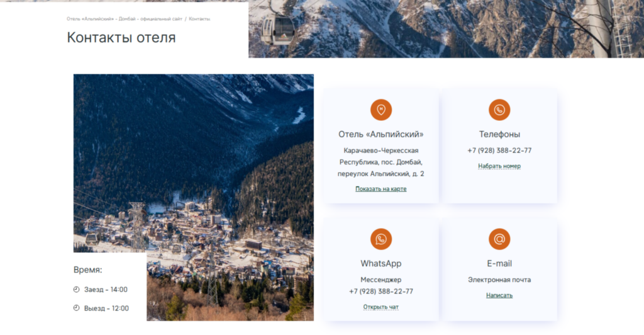Click the Контакты breadcrumb item
644x335 pixels.
click(199, 19)
